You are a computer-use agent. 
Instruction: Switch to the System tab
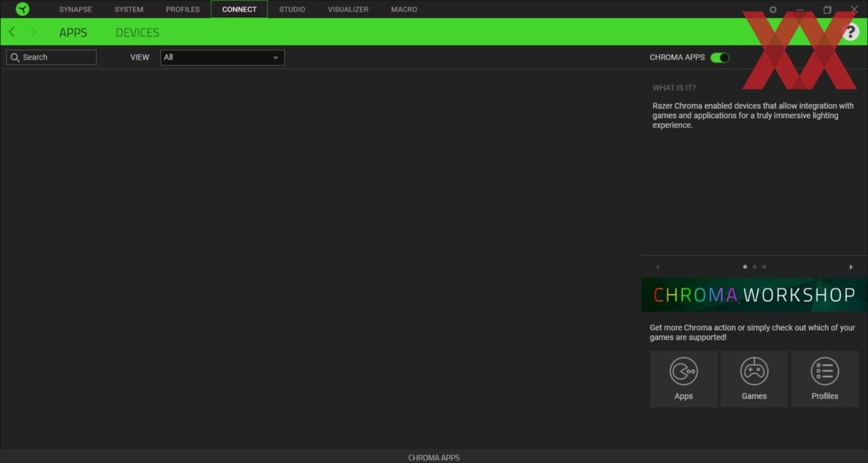click(129, 10)
